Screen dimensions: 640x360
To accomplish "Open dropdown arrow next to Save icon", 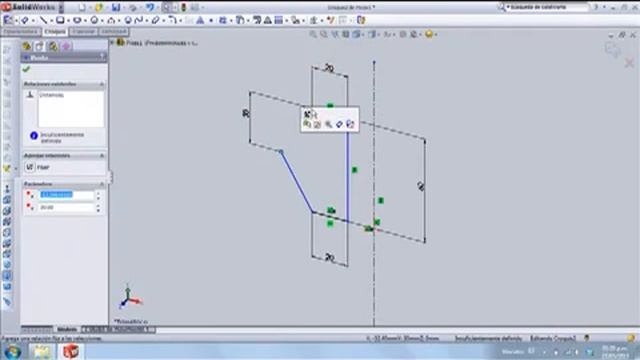I will point(124,8).
